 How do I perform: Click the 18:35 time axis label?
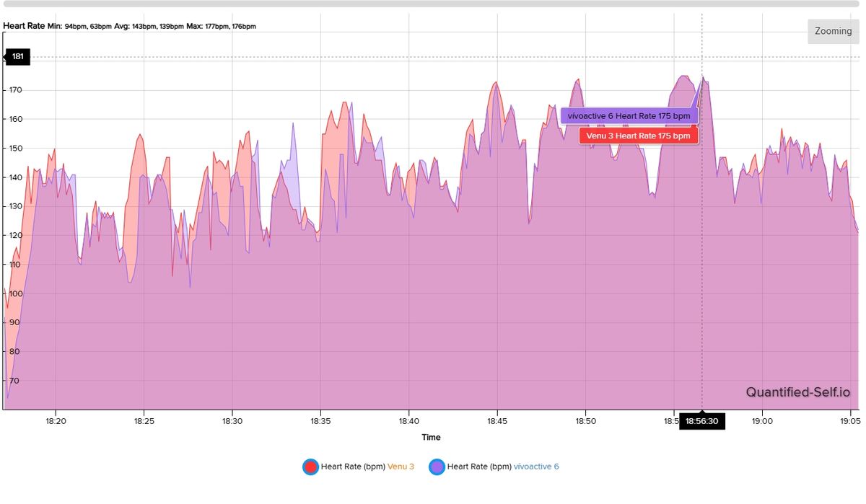(x=320, y=421)
